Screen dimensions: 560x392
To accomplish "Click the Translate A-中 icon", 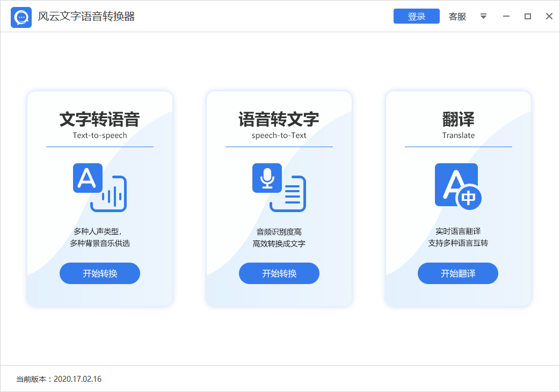I will point(457,185).
